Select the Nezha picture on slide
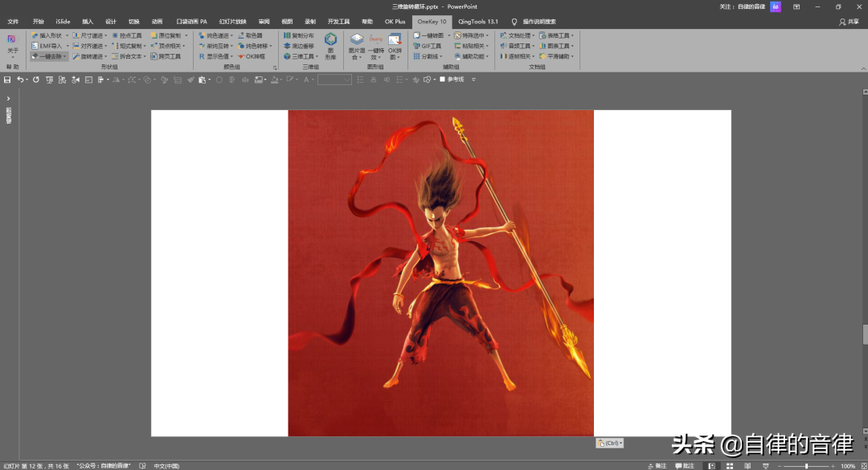868x470 pixels. click(440, 273)
